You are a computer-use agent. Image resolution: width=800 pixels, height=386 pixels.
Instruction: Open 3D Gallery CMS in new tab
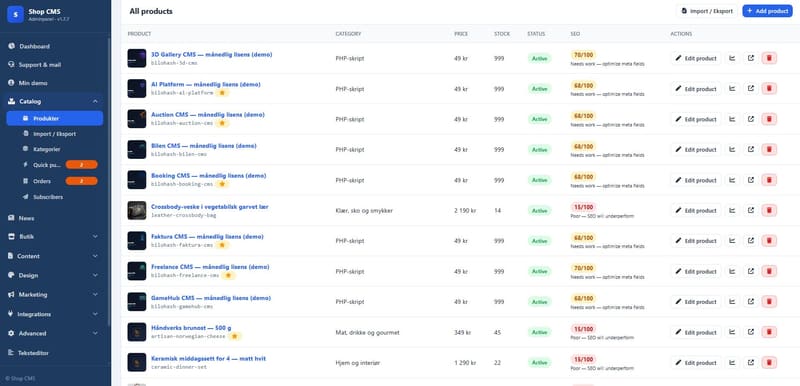click(751, 58)
